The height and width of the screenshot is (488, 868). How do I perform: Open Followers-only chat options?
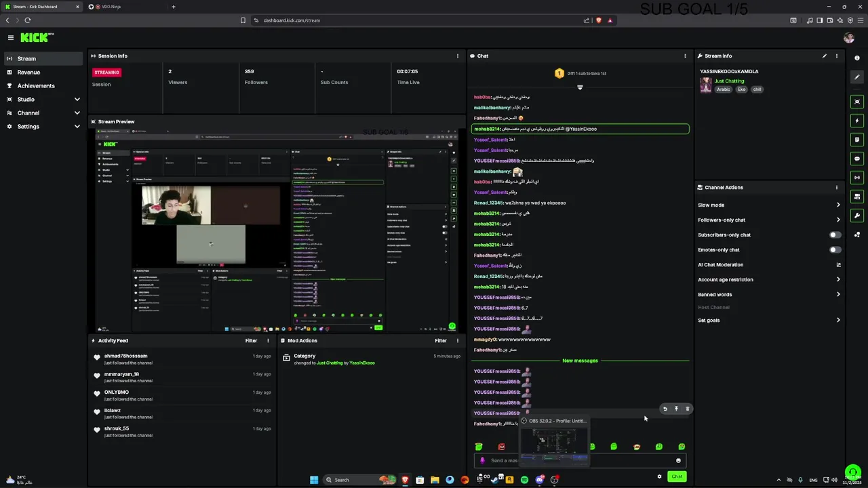[x=769, y=220]
